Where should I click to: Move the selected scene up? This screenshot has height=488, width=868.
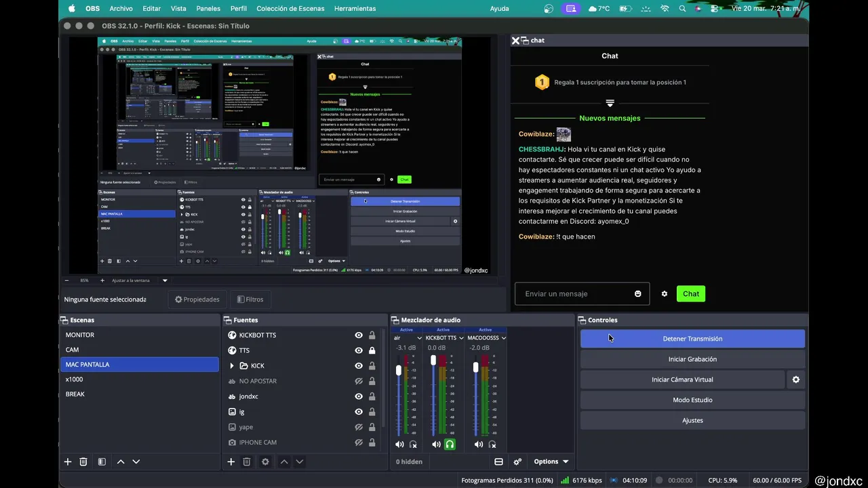[121, 462]
